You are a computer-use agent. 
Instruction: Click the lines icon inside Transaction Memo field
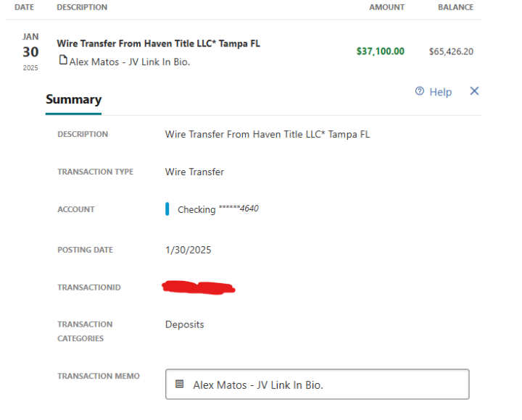180,385
